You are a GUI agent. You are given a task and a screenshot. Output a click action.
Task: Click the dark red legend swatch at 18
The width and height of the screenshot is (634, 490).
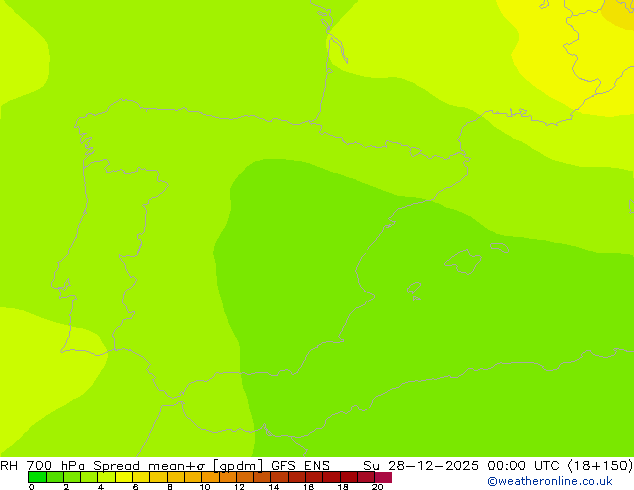[x=349, y=477]
